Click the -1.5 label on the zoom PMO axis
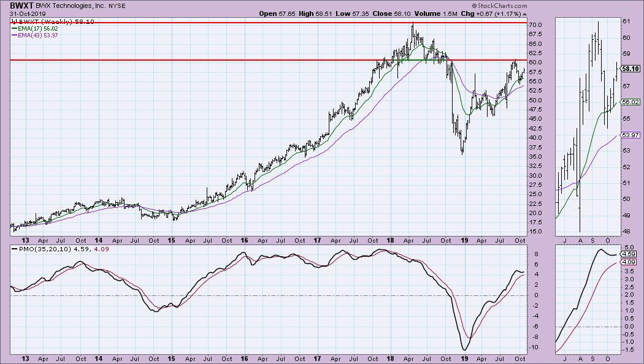644x364 pixels. [628, 350]
